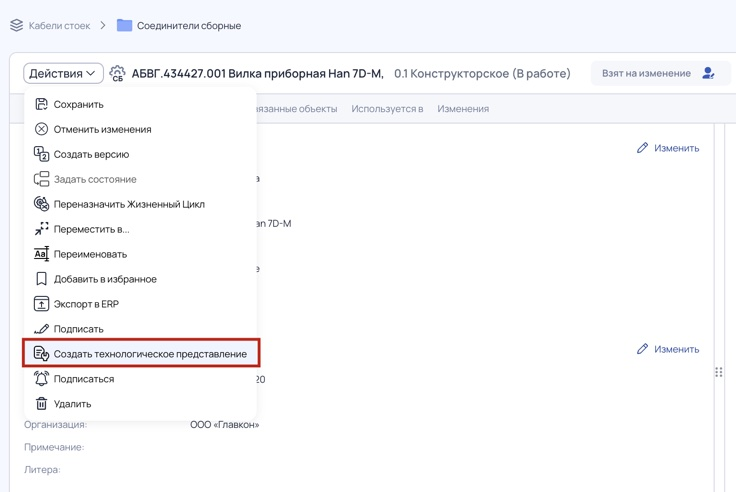Open the Связанные объекты tab
Image resolution: width=736 pixels, height=492 pixels.
(x=297, y=109)
